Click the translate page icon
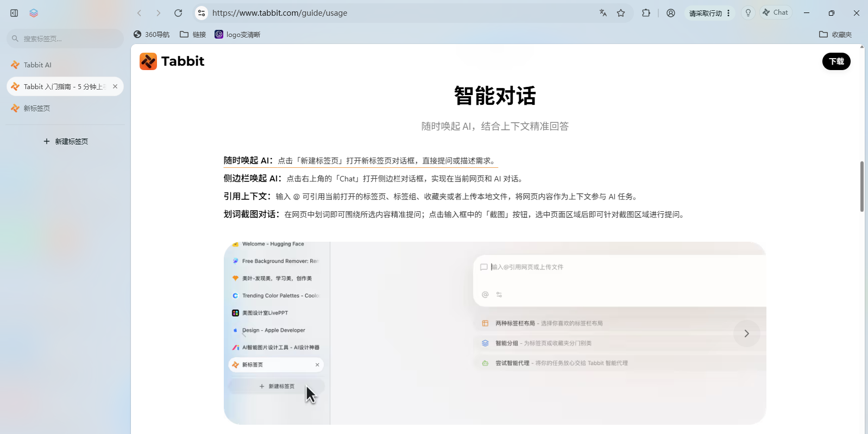 click(603, 13)
